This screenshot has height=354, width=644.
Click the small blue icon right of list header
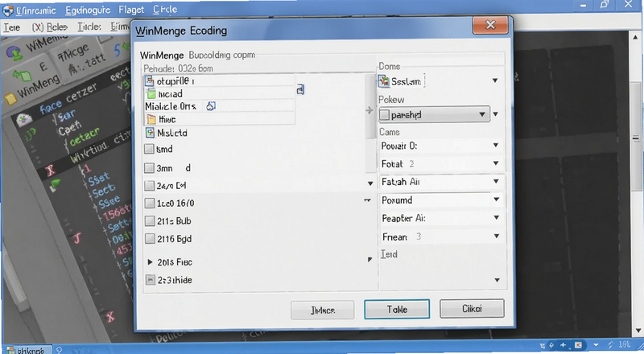click(300, 89)
